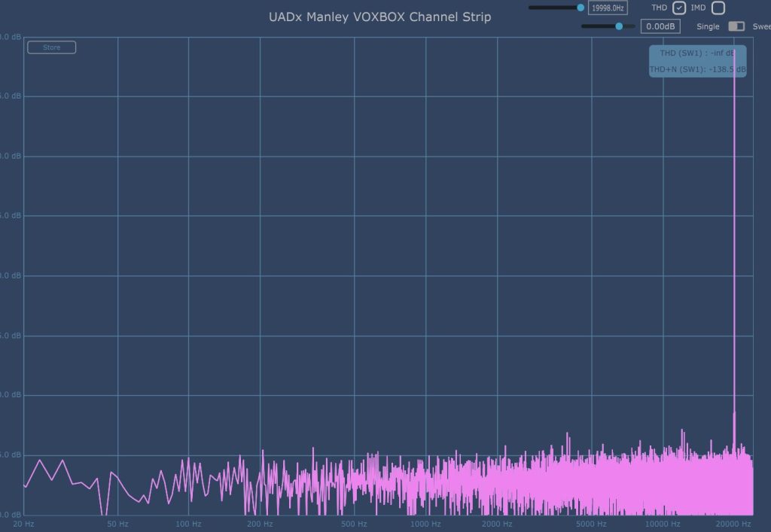
Task: Tick the IMD checkbox
Action: coord(718,8)
